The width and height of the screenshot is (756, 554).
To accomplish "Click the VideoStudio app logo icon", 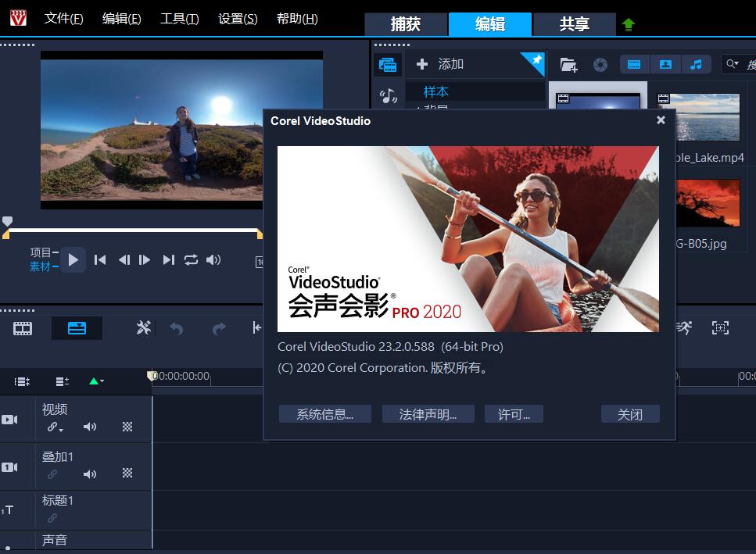I will (x=18, y=18).
